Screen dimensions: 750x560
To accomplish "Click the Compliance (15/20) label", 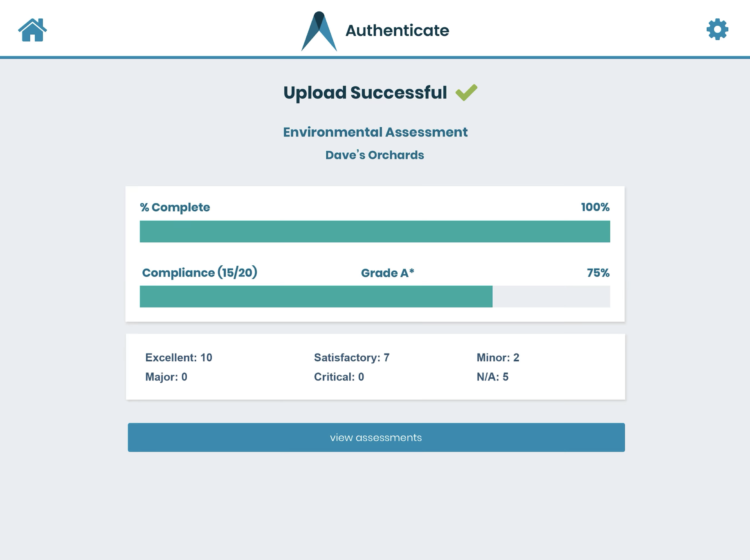I will 200,273.
